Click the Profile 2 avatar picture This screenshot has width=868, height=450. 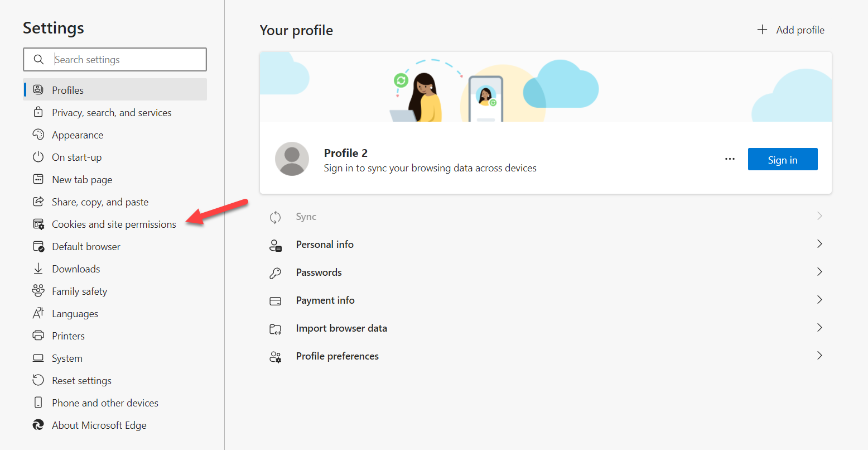point(292,159)
